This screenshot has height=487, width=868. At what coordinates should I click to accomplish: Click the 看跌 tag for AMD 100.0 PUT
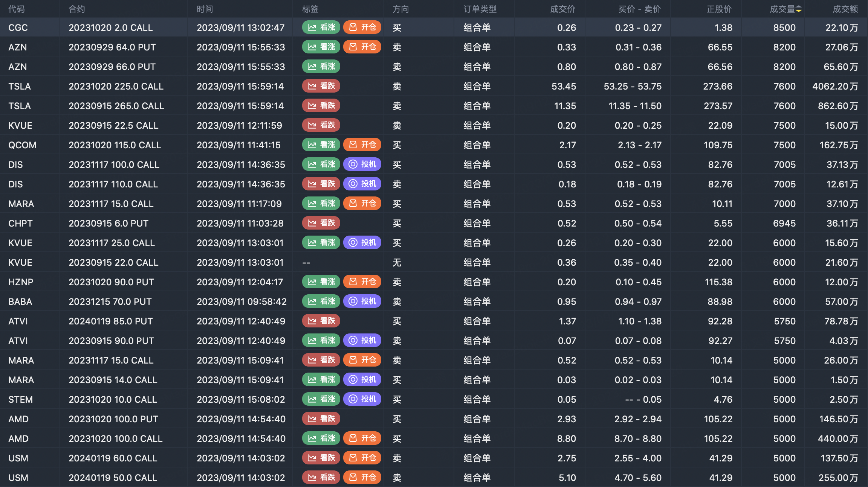tap(321, 419)
